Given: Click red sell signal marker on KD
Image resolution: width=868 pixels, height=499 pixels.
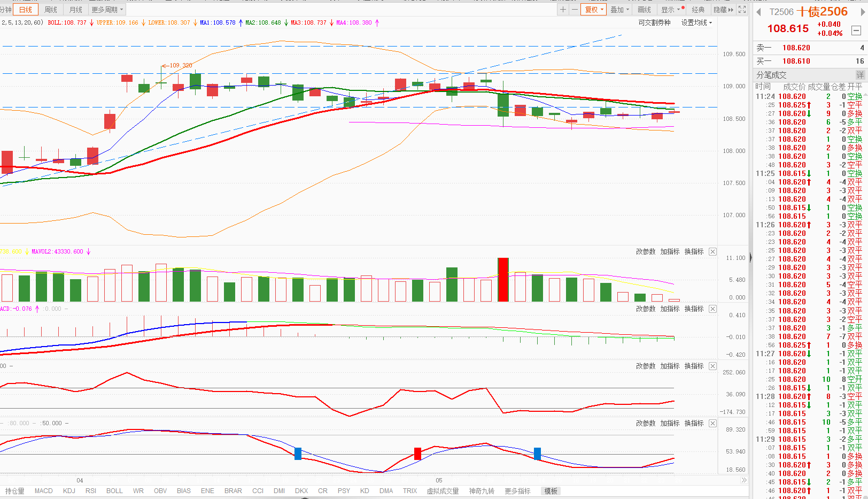Looking at the screenshot, I should 417,454.
